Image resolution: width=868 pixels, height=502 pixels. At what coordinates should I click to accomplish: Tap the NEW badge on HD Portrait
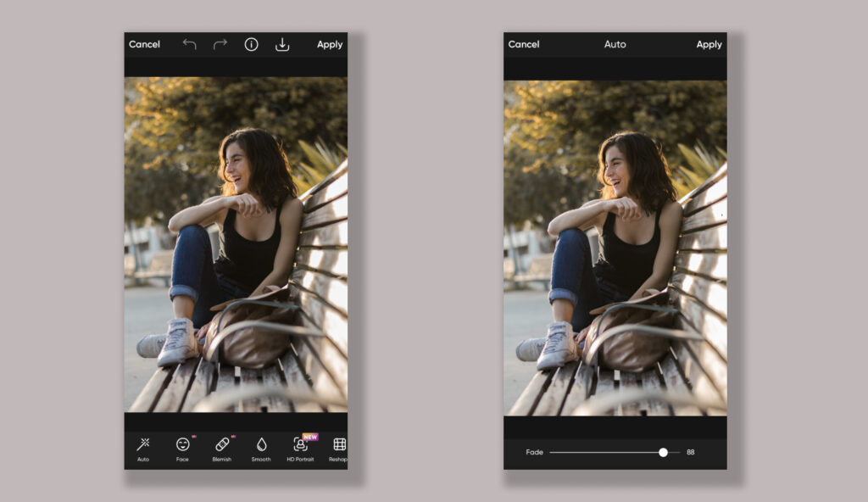(x=310, y=437)
